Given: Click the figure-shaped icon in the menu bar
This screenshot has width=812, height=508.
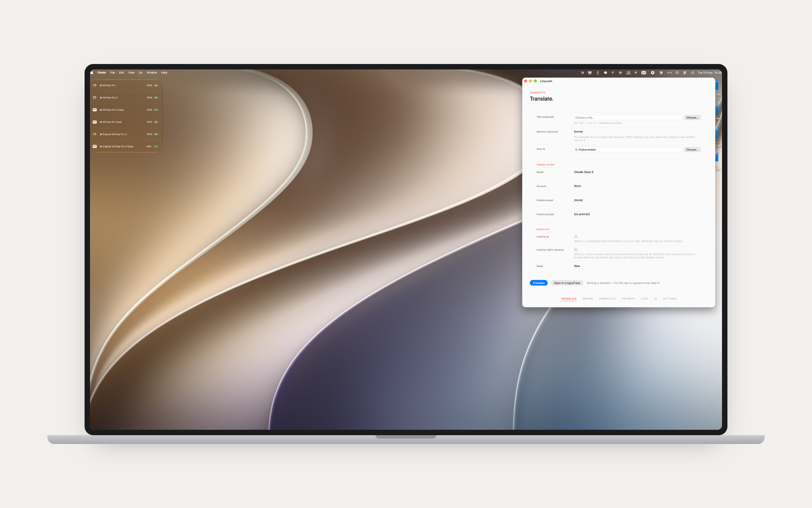Looking at the screenshot, I should (x=598, y=72).
